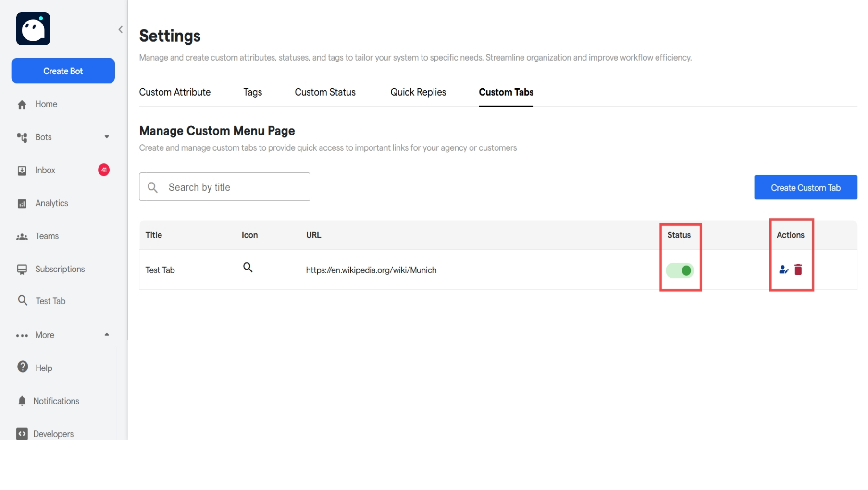
Task: Click the Teams group icon
Action: (22, 236)
